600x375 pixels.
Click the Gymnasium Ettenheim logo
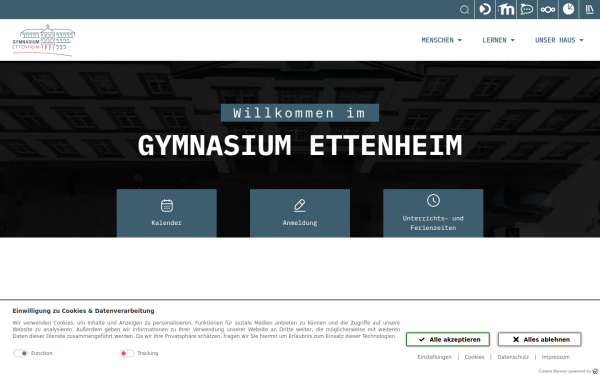pyautogui.click(x=44, y=40)
